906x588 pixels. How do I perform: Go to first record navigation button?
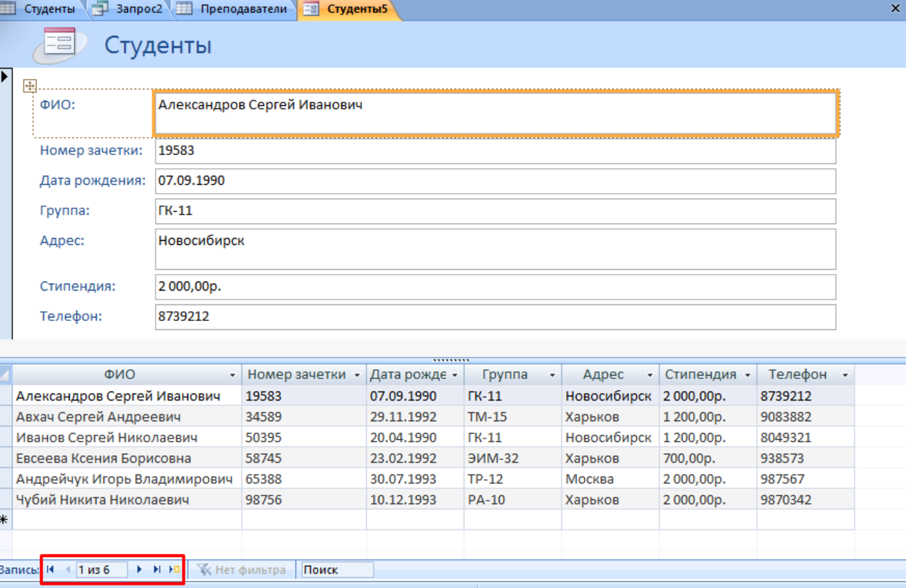51,569
